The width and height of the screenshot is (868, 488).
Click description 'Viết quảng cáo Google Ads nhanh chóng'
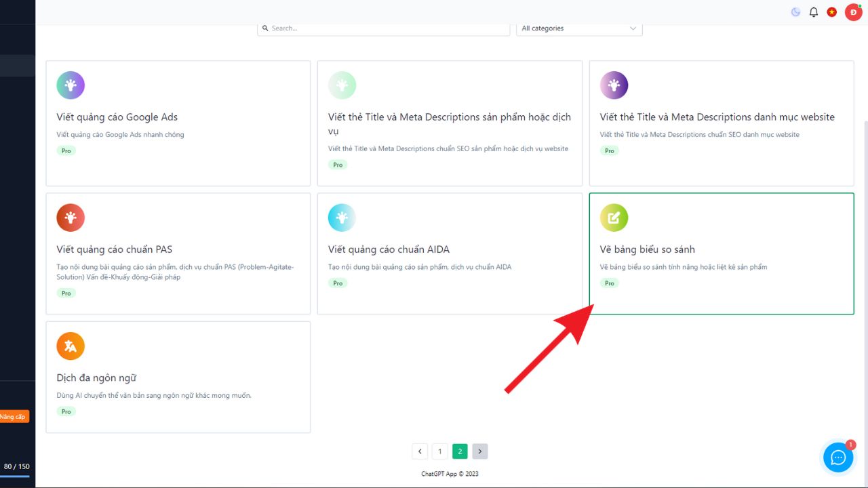tap(121, 135)
